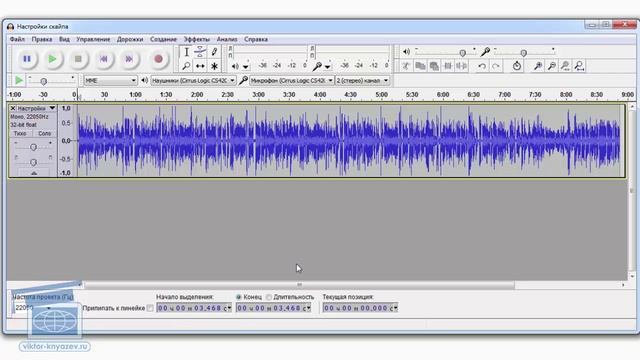
Task: Click the Trim audio icon
Action: (448, 66)
